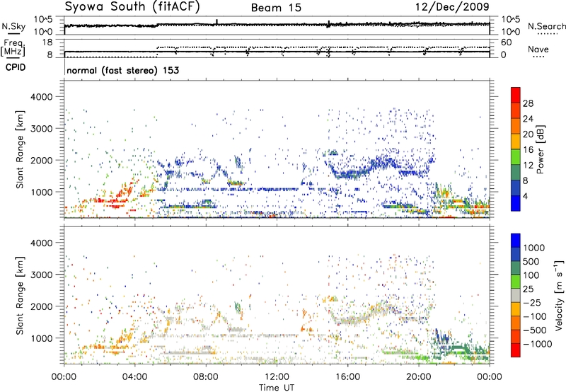Click the "N.Search" legend label
566x392 pixels.
pos(546,26)
